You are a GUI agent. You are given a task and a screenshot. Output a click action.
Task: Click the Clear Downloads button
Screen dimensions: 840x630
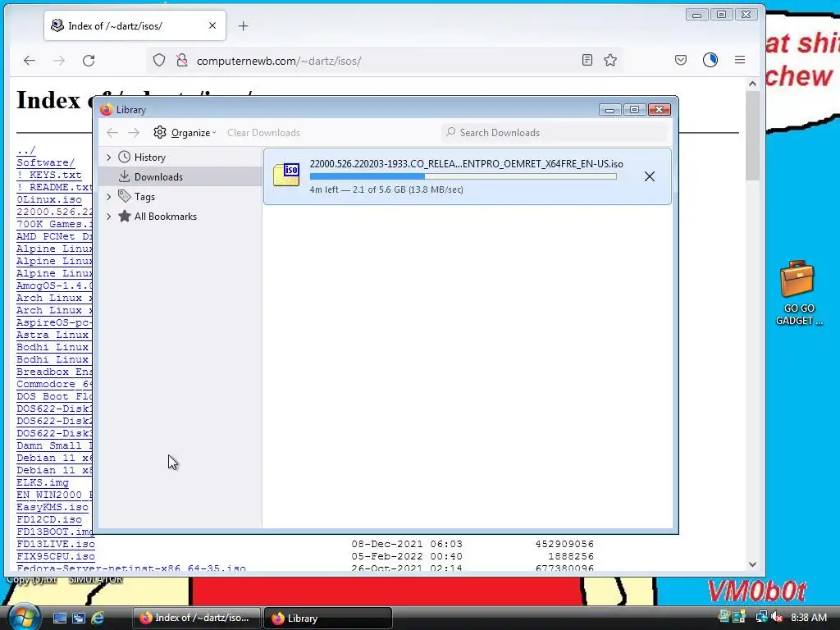(263, 133)
